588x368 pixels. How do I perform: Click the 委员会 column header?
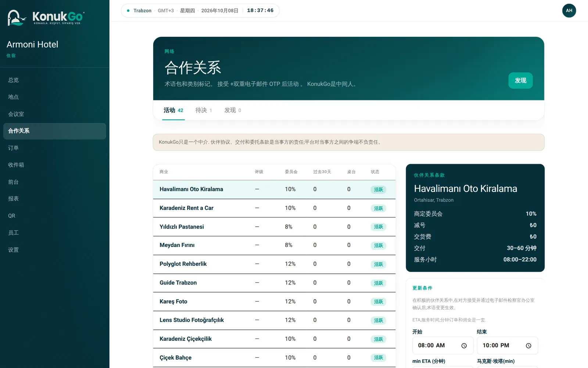291,172
